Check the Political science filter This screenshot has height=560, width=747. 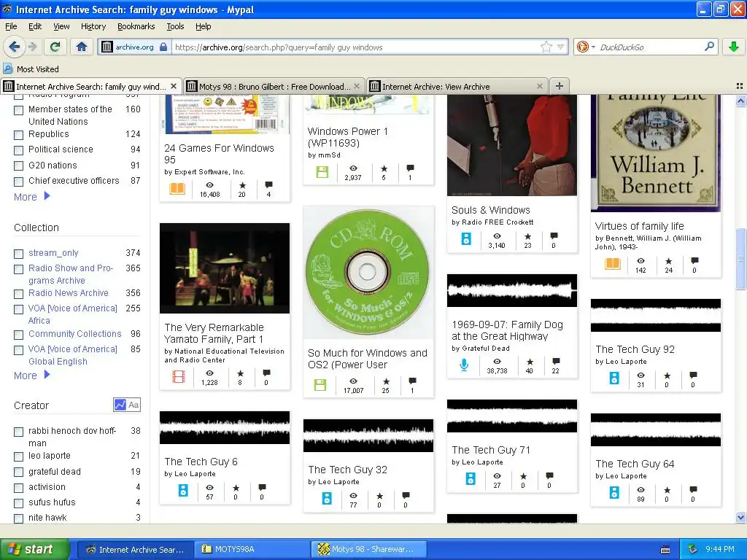click(18, 150)
